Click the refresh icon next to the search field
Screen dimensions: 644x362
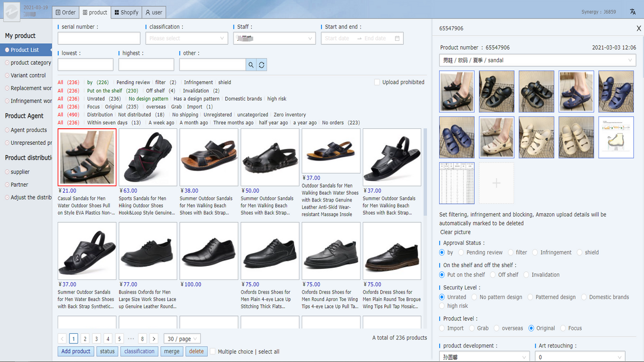pos(261,64)
